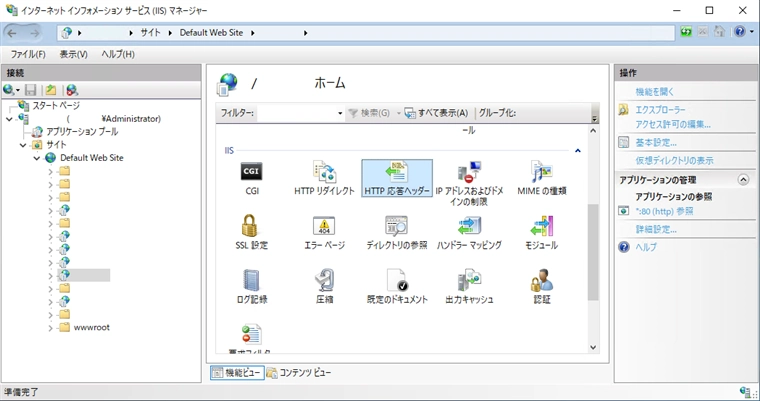Click the home icon in address bar
The image size is (760, 401).
click(720, 32)
